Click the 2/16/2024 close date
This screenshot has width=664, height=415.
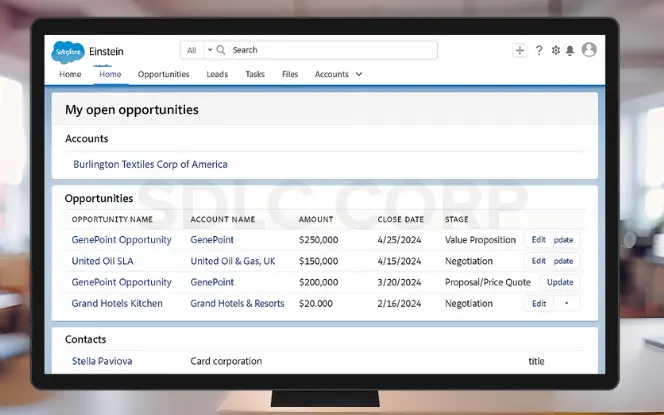pos(399,303)
